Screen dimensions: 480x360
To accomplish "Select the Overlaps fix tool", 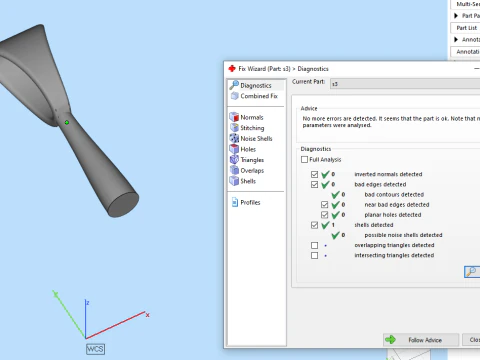I will [247, 171].
